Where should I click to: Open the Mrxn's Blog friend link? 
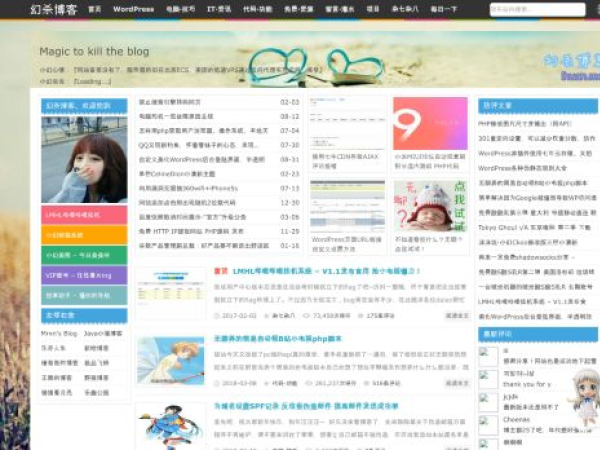pyautogui.click(x=59, y=332)
